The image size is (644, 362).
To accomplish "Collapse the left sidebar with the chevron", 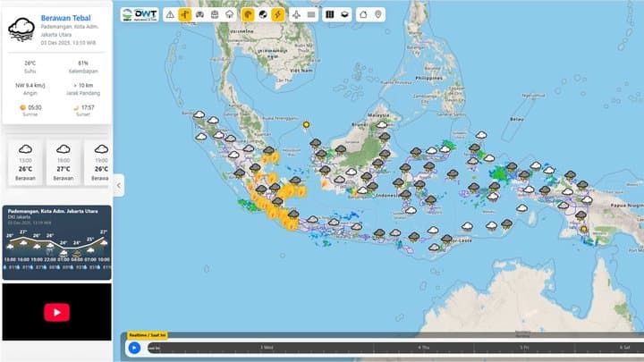I will click(x=119, y=186).
